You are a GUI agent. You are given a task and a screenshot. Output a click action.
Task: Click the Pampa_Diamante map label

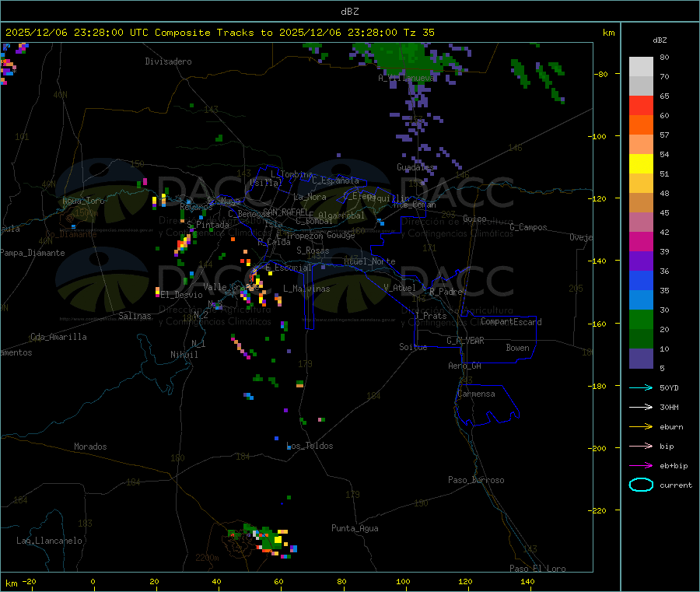pyautogui.click(x=33, y=253)
